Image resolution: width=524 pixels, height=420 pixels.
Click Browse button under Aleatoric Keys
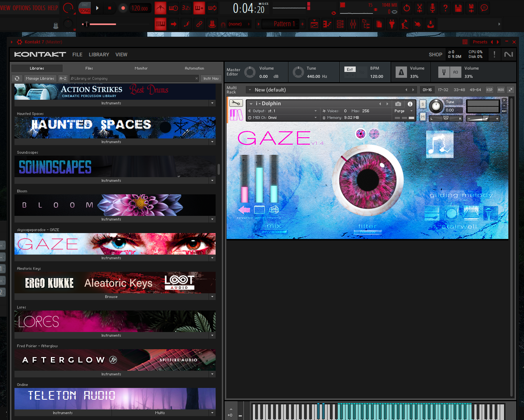(x=112, y=297)
